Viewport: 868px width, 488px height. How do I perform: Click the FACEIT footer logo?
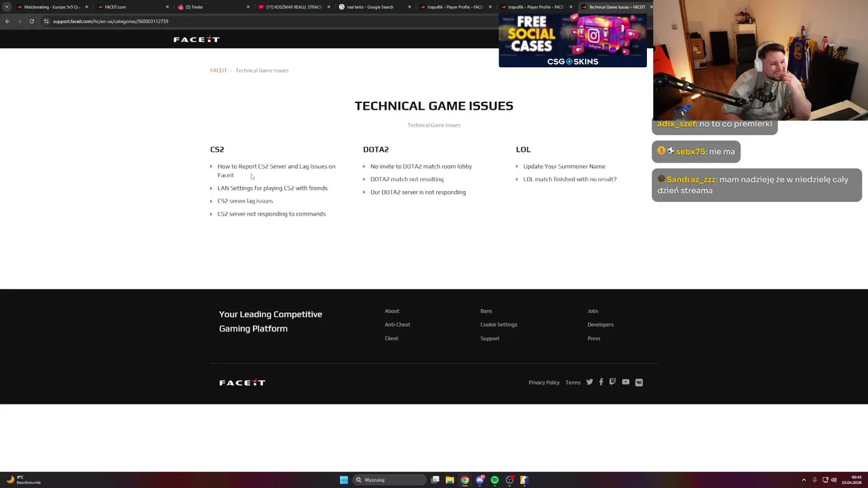pos(242,383)
